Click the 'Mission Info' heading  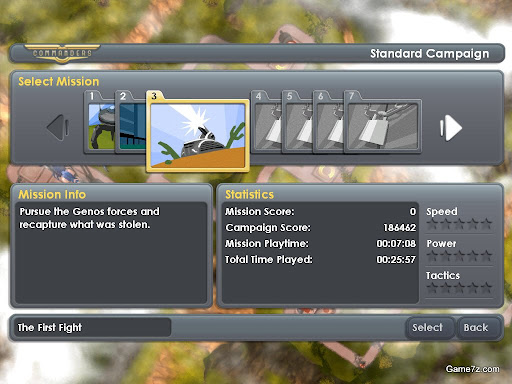click(52, 194)
